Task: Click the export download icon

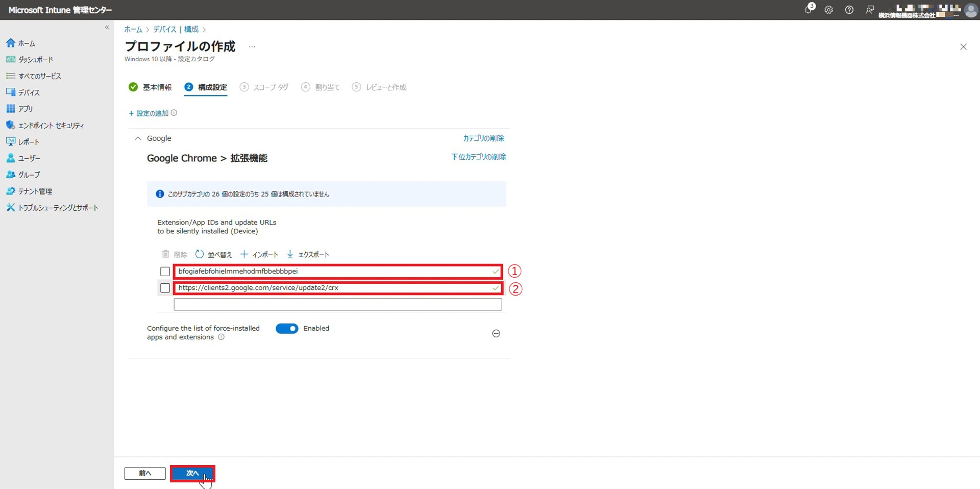Action: (290, 254)
